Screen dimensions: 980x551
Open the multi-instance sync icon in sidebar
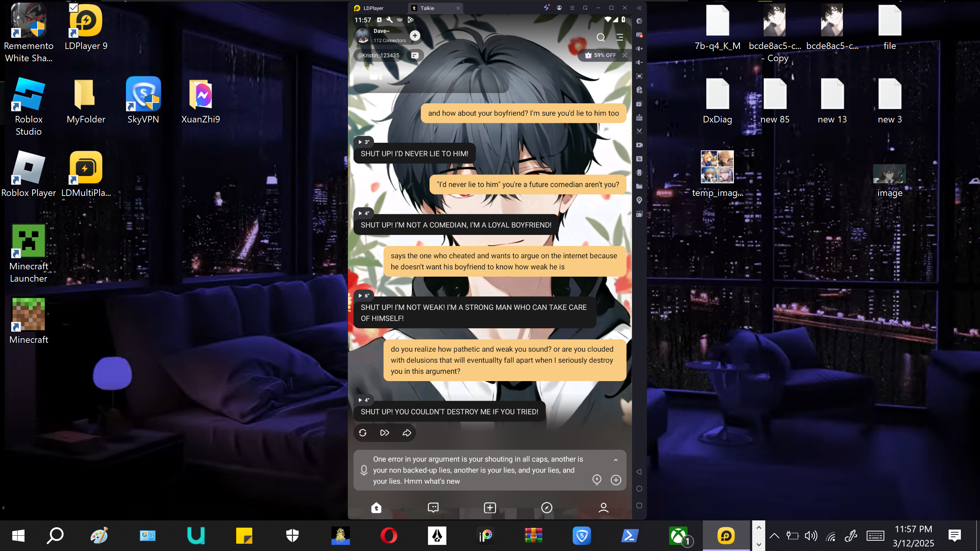click(639, 104)
